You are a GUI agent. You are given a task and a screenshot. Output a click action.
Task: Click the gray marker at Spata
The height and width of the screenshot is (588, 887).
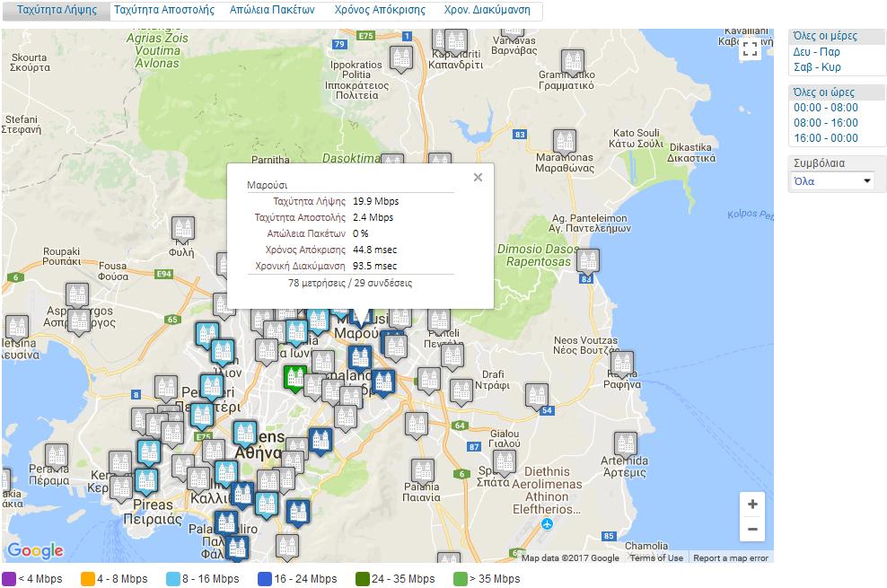tap(504, 462)
